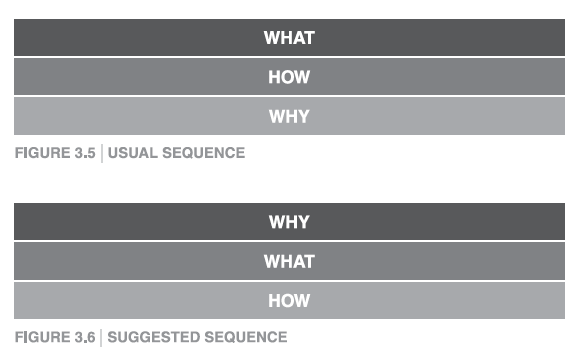Pick the darkest gray bar in the first diagram
This screenshot has height=361, width=582.
pyautogui.click(x=289, y=37)
